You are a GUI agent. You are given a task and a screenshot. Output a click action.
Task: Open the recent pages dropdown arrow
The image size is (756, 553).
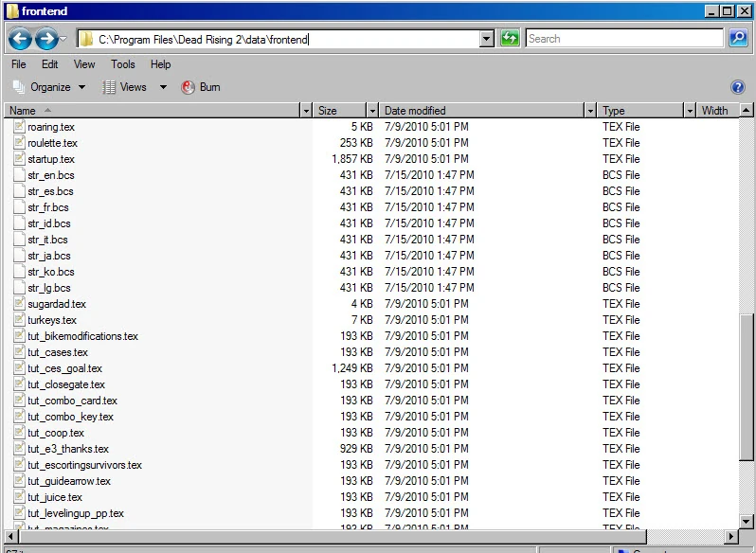click(x=63, y=39)
